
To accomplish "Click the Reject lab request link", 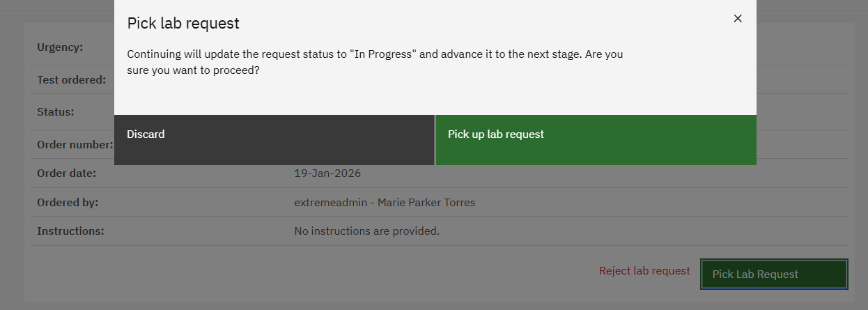I will pyautogui.click(x=644, y=270).
